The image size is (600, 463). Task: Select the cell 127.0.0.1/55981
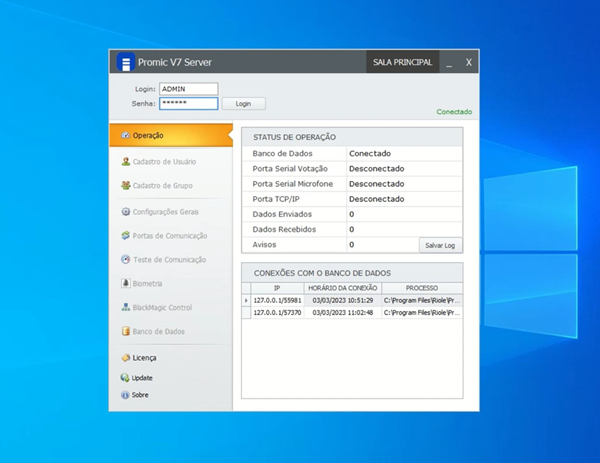click(277, 300)
